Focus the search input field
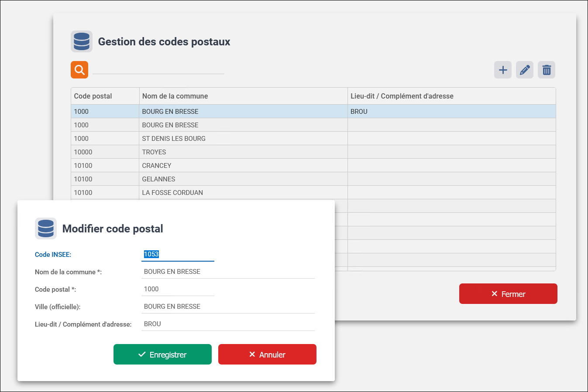This screenshot has width=588, height=392. (x=158, y=71)
